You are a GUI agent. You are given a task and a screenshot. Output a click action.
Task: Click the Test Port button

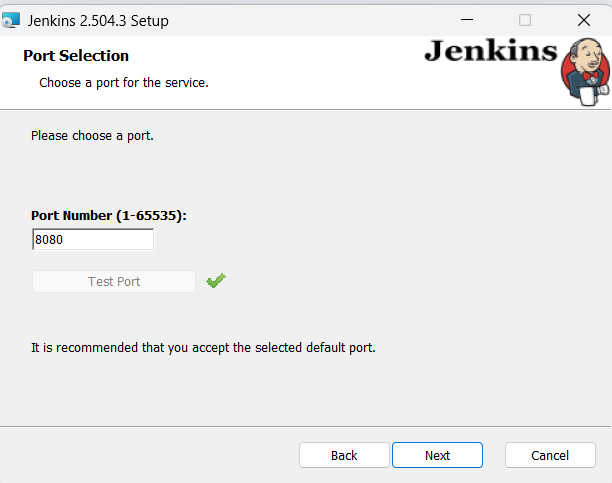(x=114, y=282)
